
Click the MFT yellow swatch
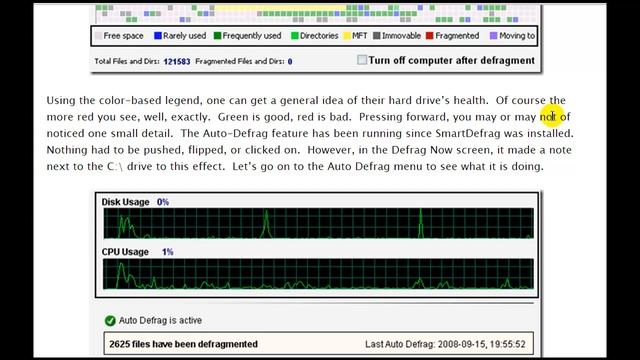[347, 36]
